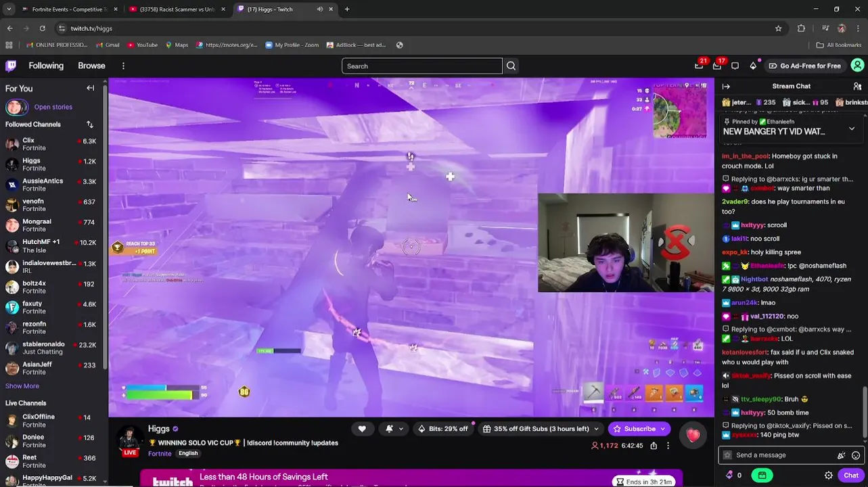Open the Whispers chat bubble icon
The width and height of the screenshot is (868, 487).
click(x=735, y=66)
